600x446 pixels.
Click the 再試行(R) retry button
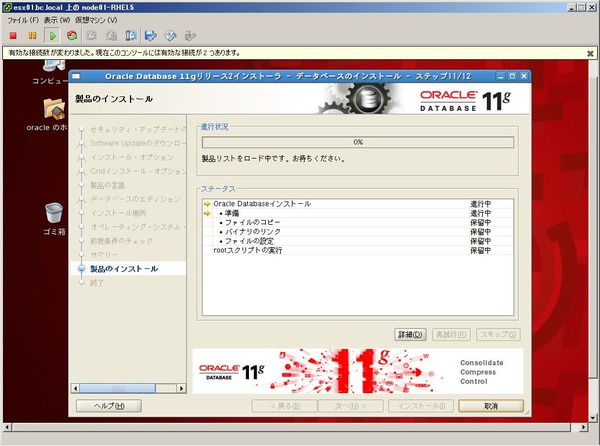(451, 335)
